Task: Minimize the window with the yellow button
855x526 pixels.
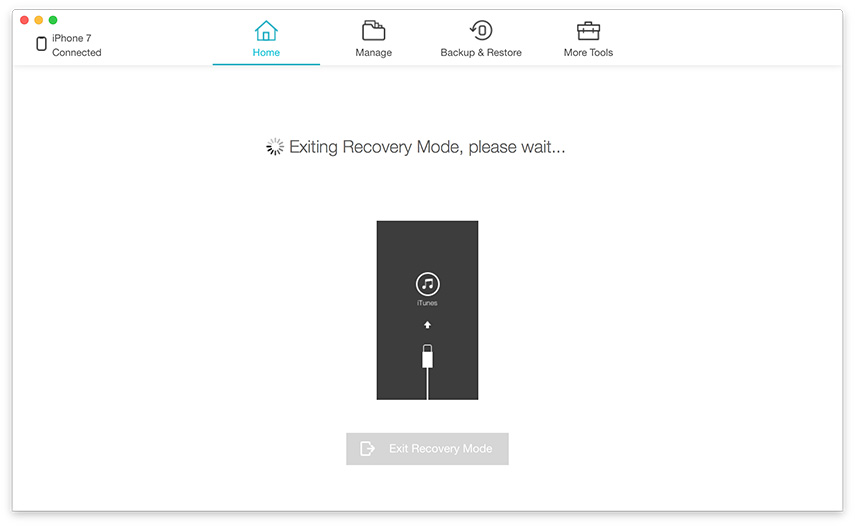Action: tap(39, 20)
